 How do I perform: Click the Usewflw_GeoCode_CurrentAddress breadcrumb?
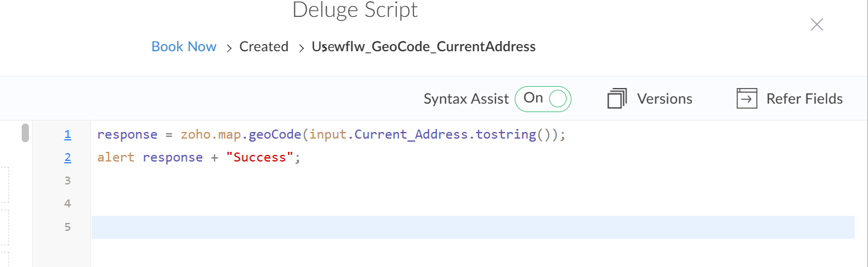pyautogui.click(x=423, y=46)
